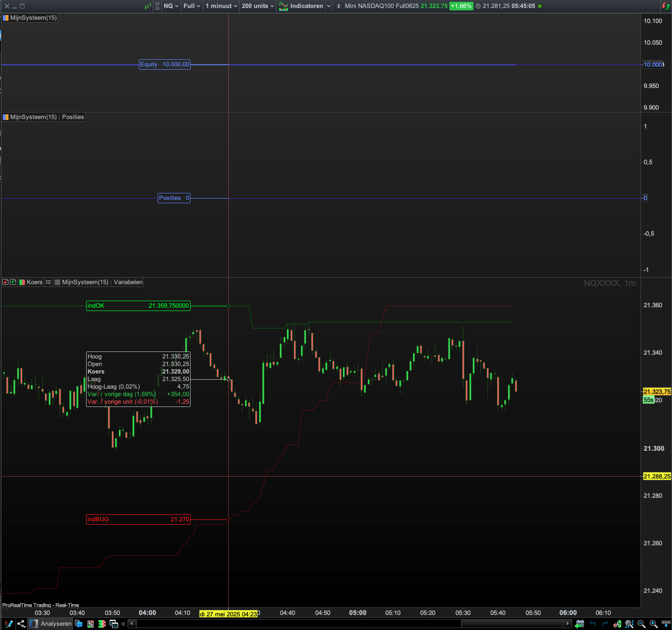Click the indOK 21.359,750000 label
The height and width of the screenshot is (630, 672).
pos(138,306)
